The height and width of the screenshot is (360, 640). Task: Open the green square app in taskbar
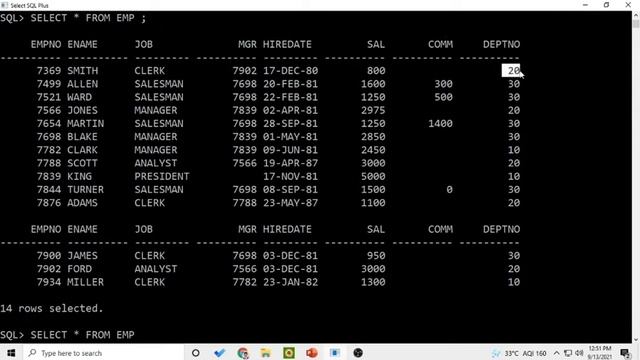(x=289, y=353)
